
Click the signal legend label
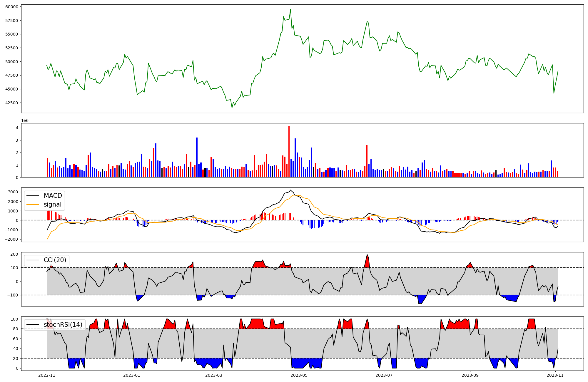point(53,205)
